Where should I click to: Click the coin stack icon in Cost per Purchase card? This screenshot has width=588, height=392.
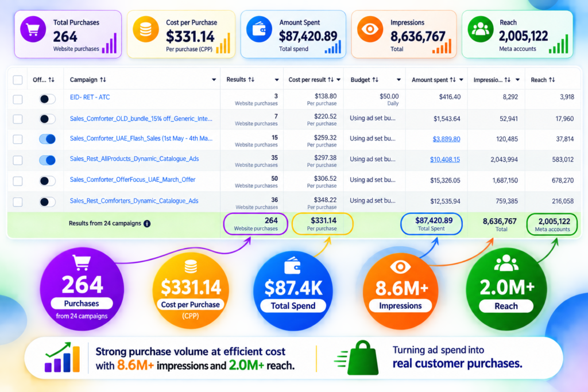point(145,29)
